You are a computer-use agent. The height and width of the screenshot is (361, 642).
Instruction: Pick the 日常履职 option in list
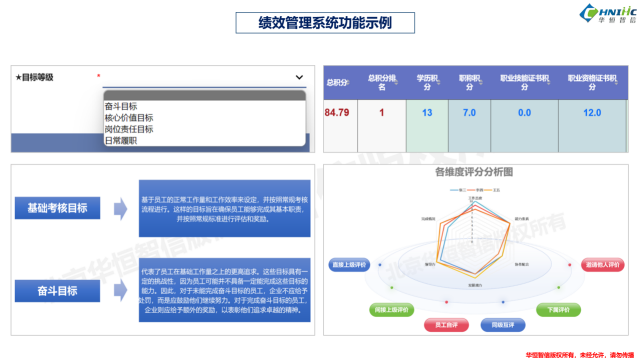tap(121, 140)
